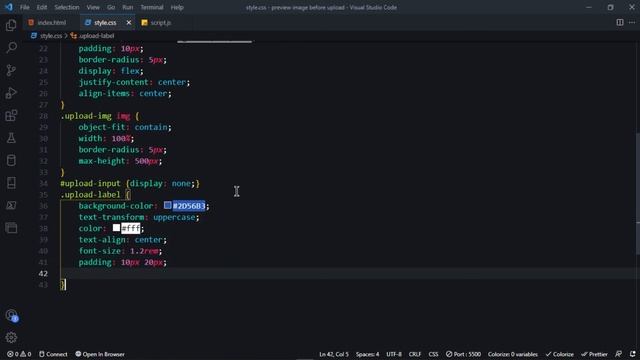Image resolution: width=640 pixels, height=360 pixels.
Task: Open the Testing flask view
Action: click(x=11, y=138)
